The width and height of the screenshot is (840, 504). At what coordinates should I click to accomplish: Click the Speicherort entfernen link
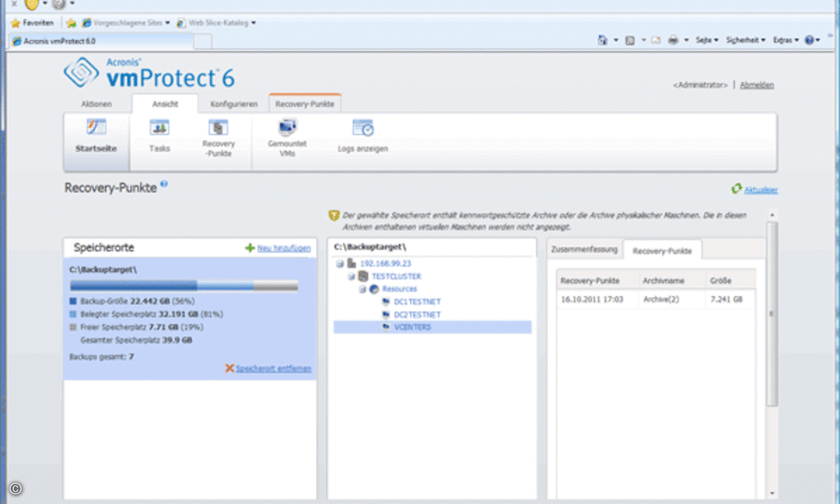[x=273, y=368]
